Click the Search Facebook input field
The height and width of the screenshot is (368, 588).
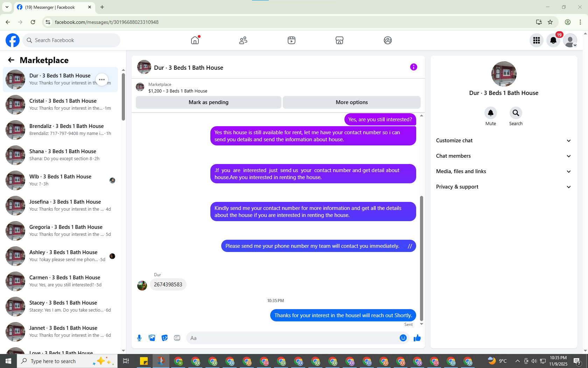[x=71, y=40]
